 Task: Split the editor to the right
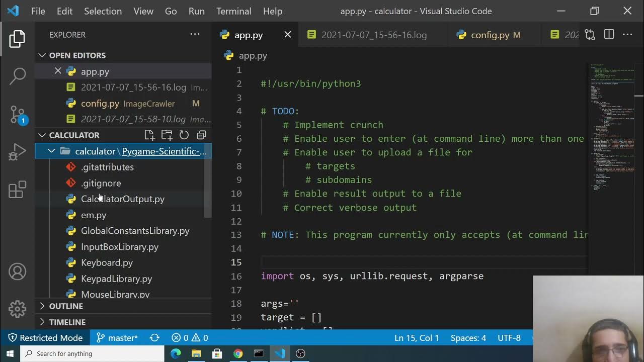click(609, 35)
